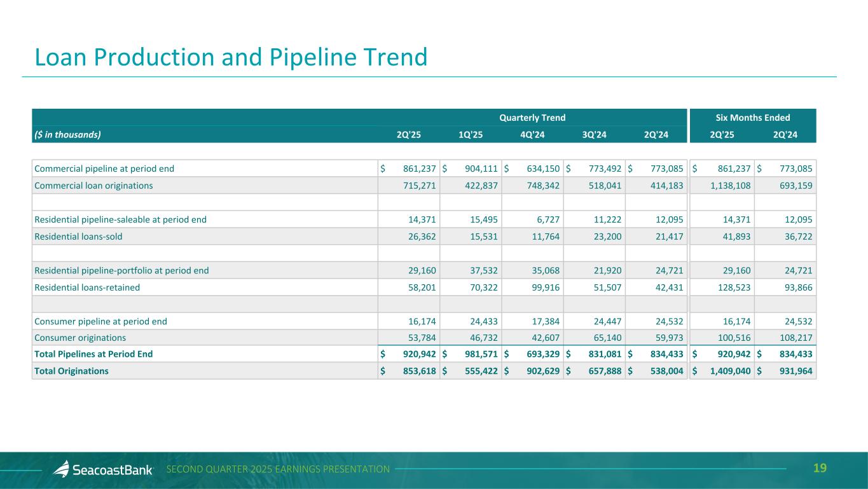Select the ($ in thousands) label
868x489 pixels.
click(67, 134)
